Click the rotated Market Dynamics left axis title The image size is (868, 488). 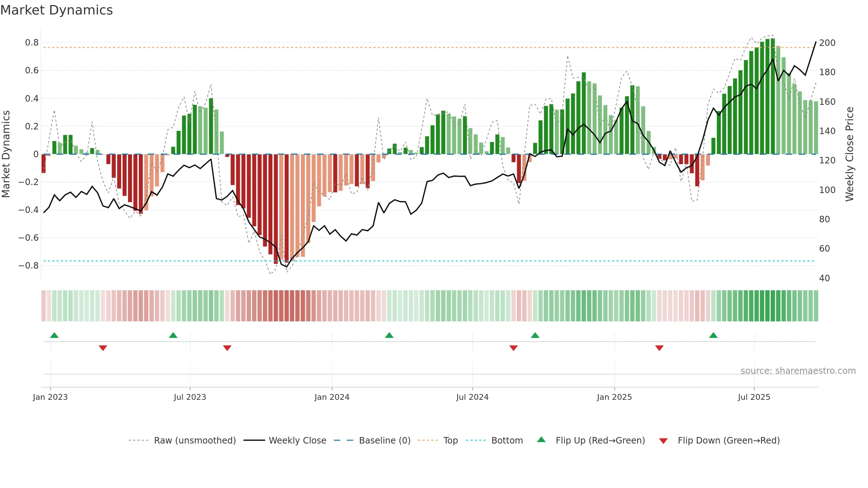(x=6, y=154)
